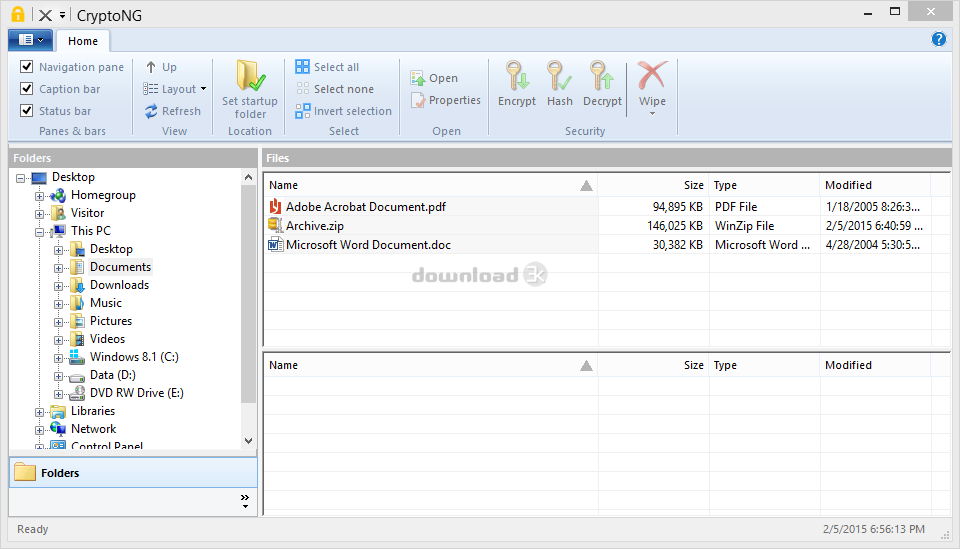
Task: Click the 1/18/2005 modified date cell
Action: click(872, 207)
